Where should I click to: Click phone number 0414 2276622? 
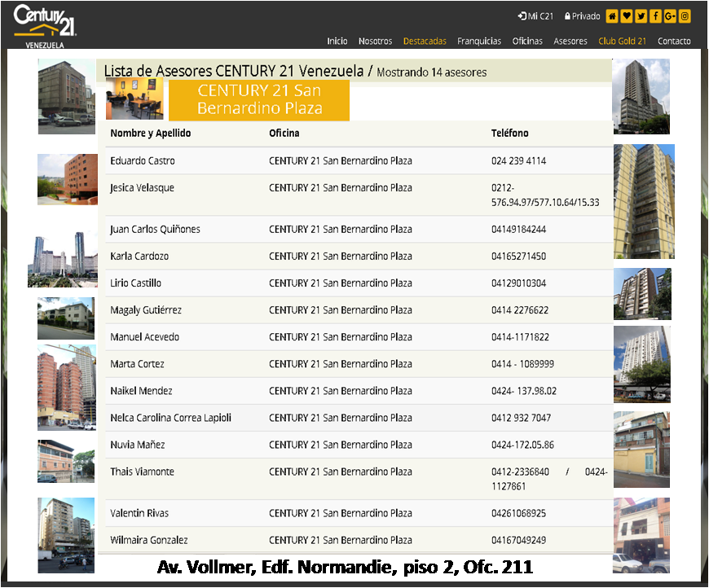click(520, 310)
